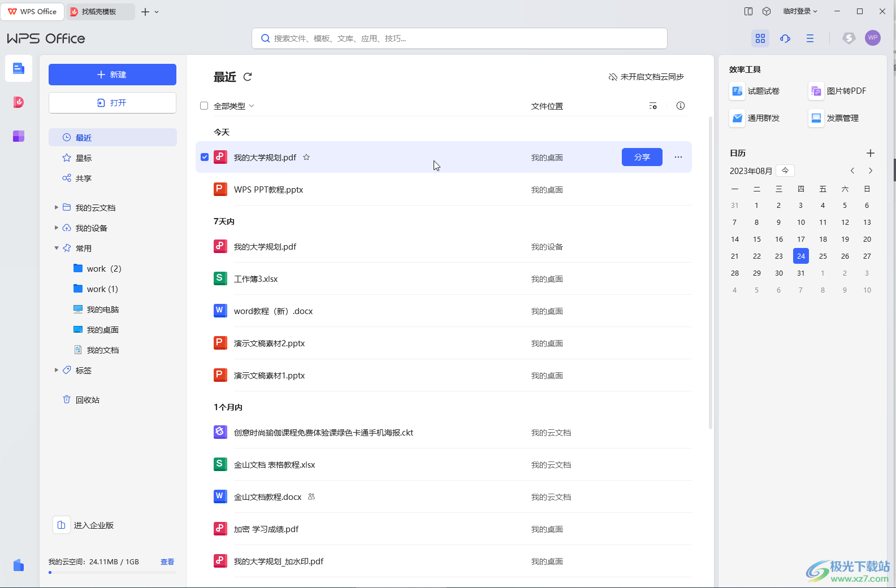Open word教程（新）.docx file
The height and width of the screenshot is (588, 896).
444,311
